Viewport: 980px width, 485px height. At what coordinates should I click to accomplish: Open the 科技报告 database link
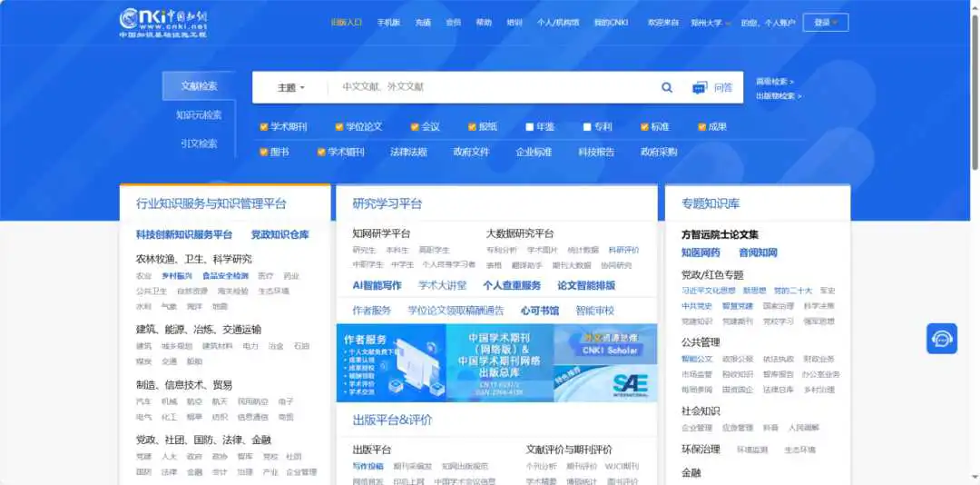(x=596, y=152)
